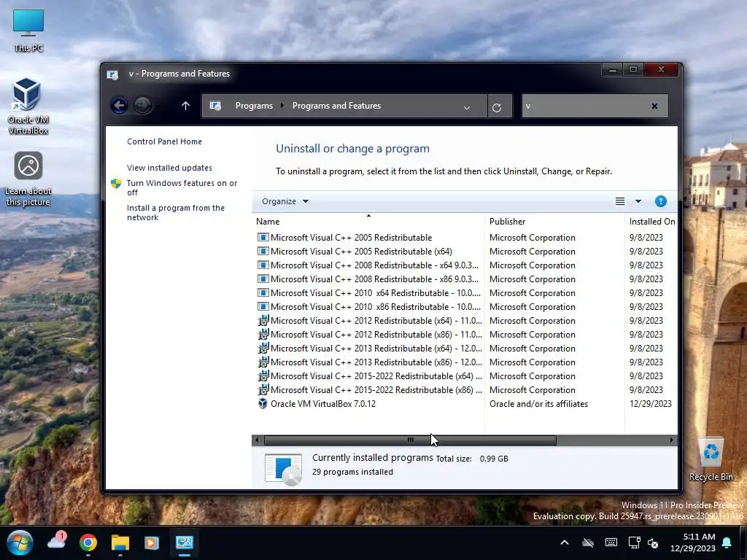
Task: Click the muted volume tray icon
Action: click(653, 542)
